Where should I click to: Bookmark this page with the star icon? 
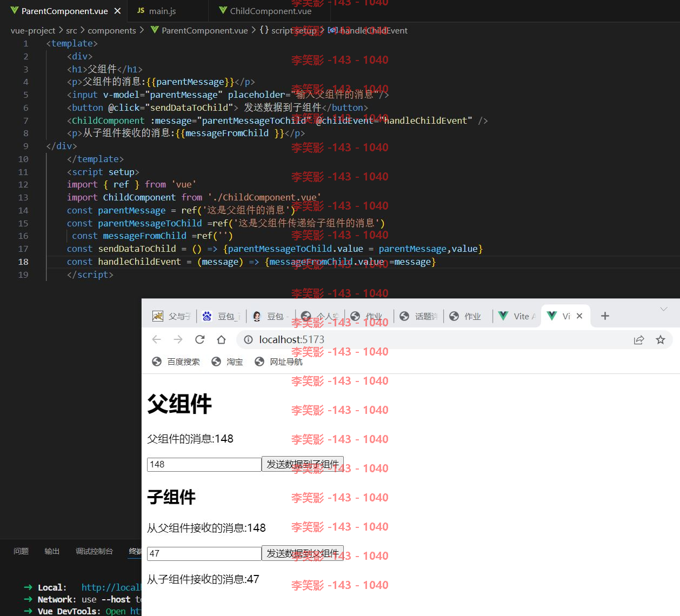[660, 339]
